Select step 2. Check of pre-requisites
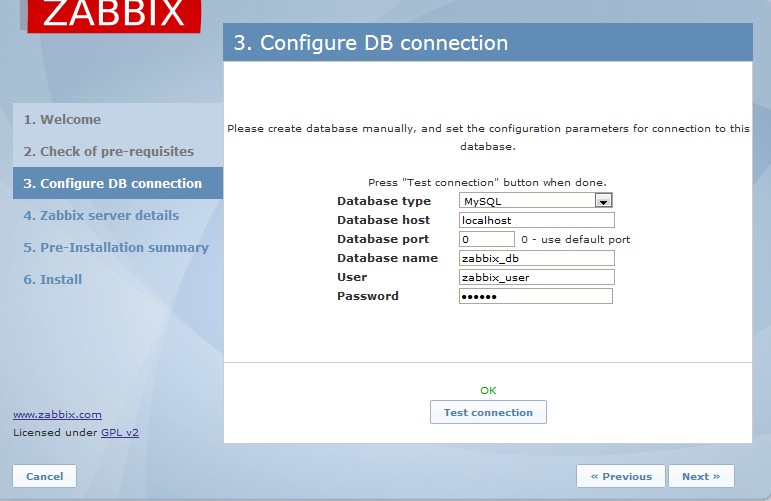This screenshot has width=771, height=501. pos(109,151)
